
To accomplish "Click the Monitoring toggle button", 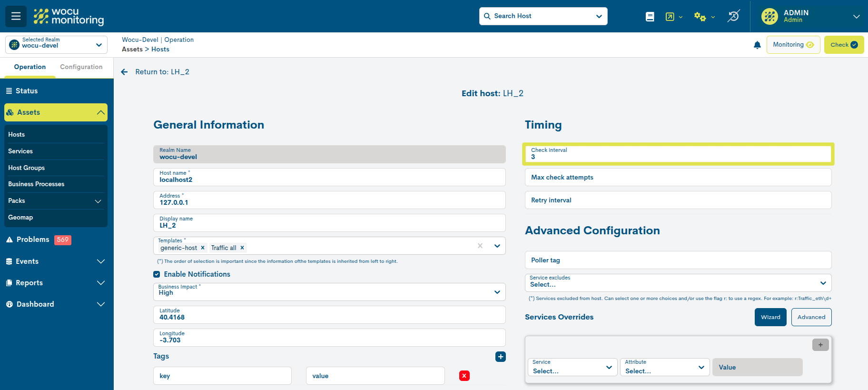I will [x=793, y=45].
